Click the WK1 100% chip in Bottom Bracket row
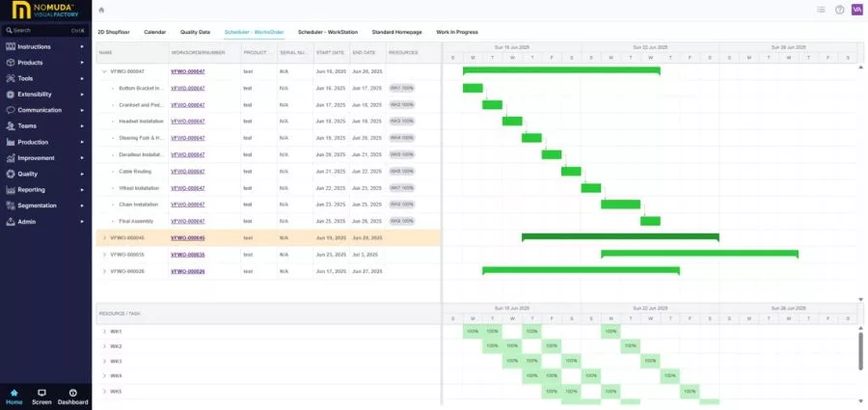868x410 pixels. click(x=402, y=88)
